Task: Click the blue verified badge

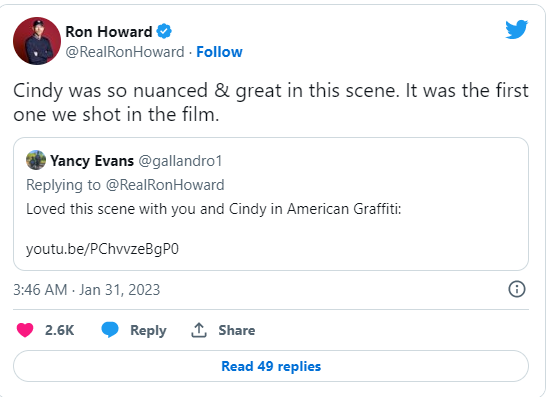Action: [x=164, y=31]
